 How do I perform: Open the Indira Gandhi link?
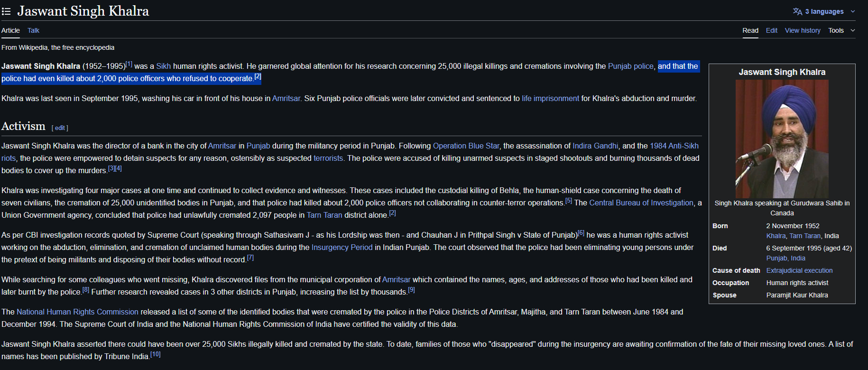point(595,146)
